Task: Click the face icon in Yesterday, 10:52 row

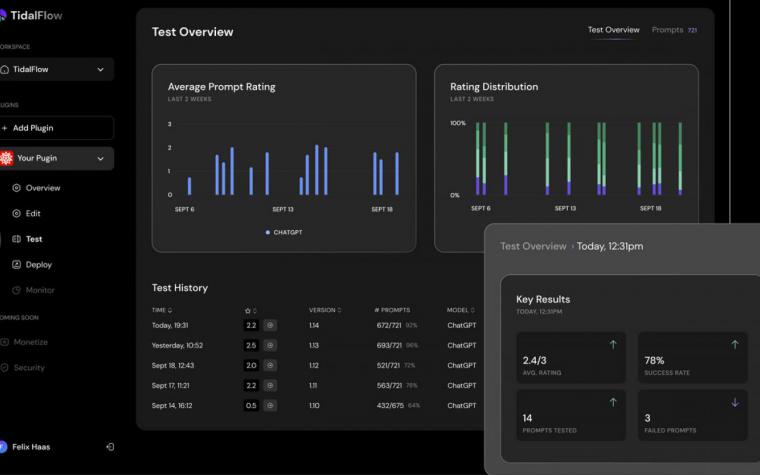Action: tap(270, 346)
